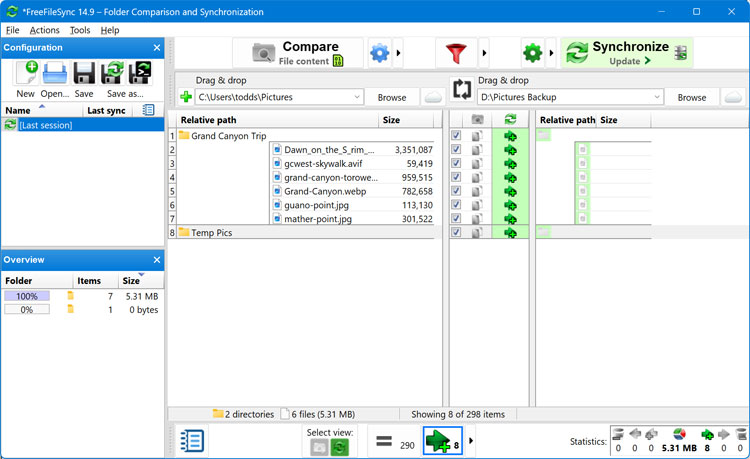Uncheck checkbox for gcwest-skywalk.avif row

coord(456,163)
